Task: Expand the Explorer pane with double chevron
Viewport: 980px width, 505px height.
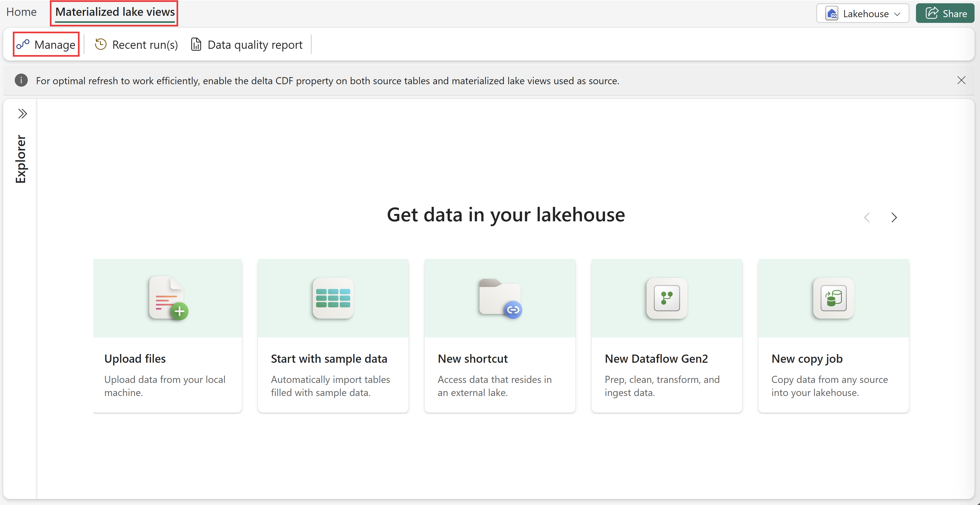Action: (x=22, y=114)
